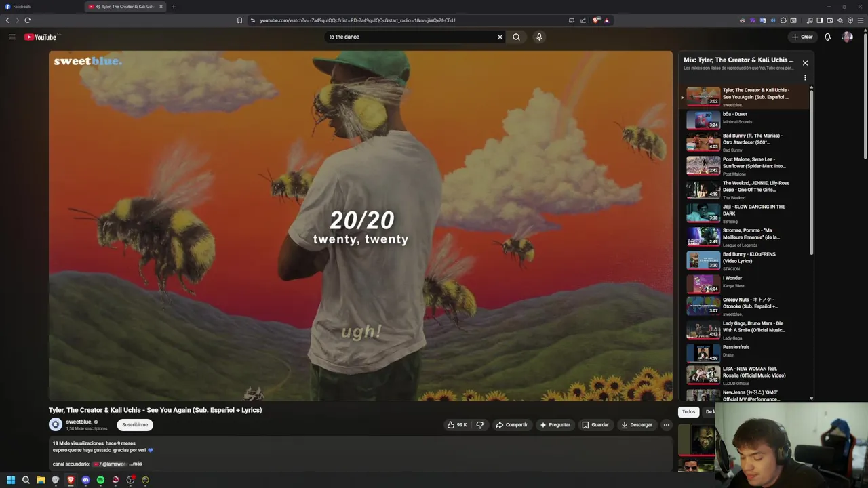The image size is (868, 488).
Task: Click the Brave Shields lion icon
Action: (x=596, y=20)
